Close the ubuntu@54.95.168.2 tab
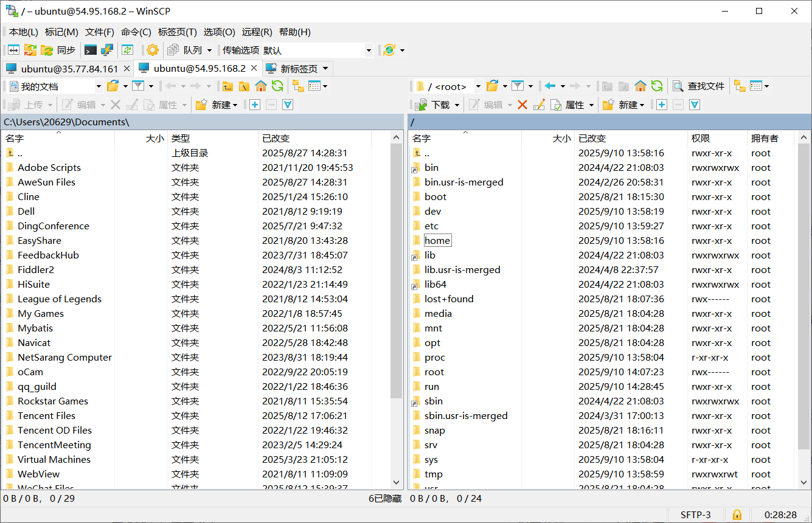 coord(254,68)
